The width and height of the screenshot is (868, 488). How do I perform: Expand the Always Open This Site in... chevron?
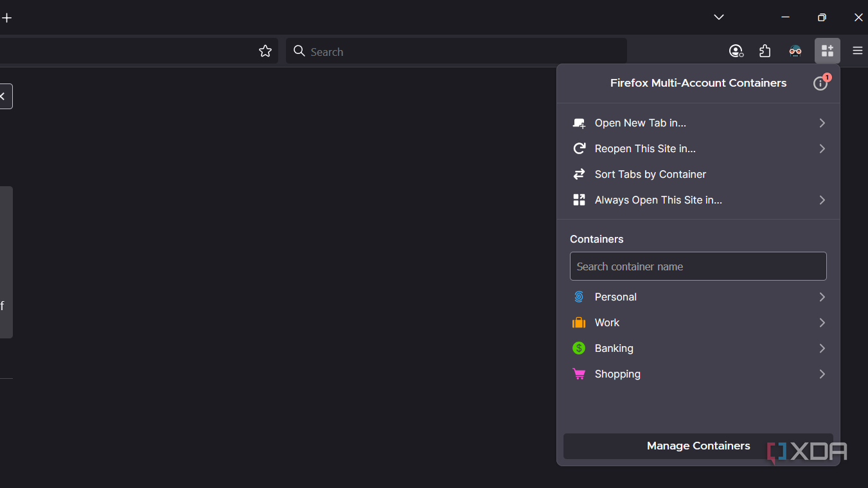click(x=822, y=200)
